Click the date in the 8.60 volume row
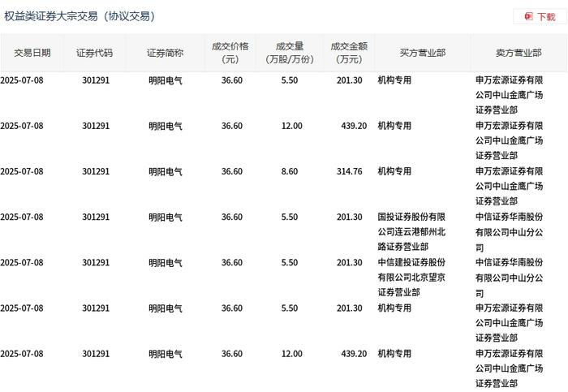Image resolution: width=568 pixels, height=392 pixels. pyautogui.click(x=22, y=171)
